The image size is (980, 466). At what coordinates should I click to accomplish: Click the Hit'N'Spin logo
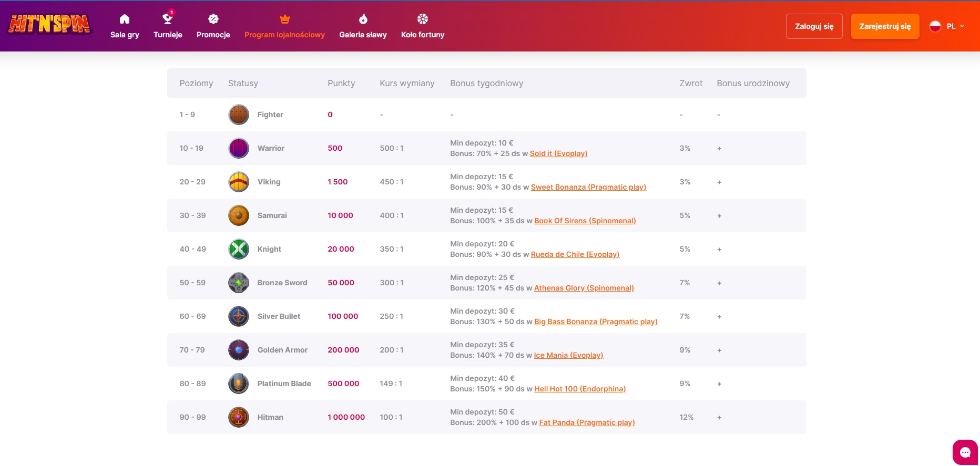point(50,24)
